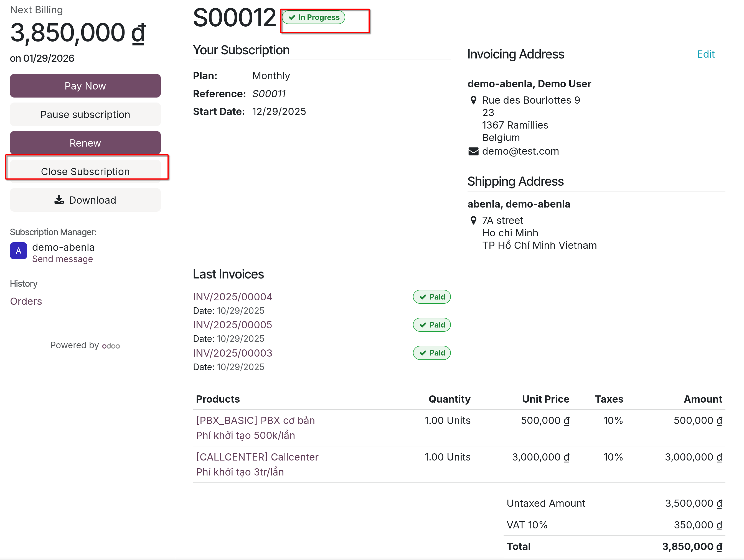The width and height of the screenshot is (744, 560).
Task: Click the S00012 subscription title
Action: (x=234, y=17)
